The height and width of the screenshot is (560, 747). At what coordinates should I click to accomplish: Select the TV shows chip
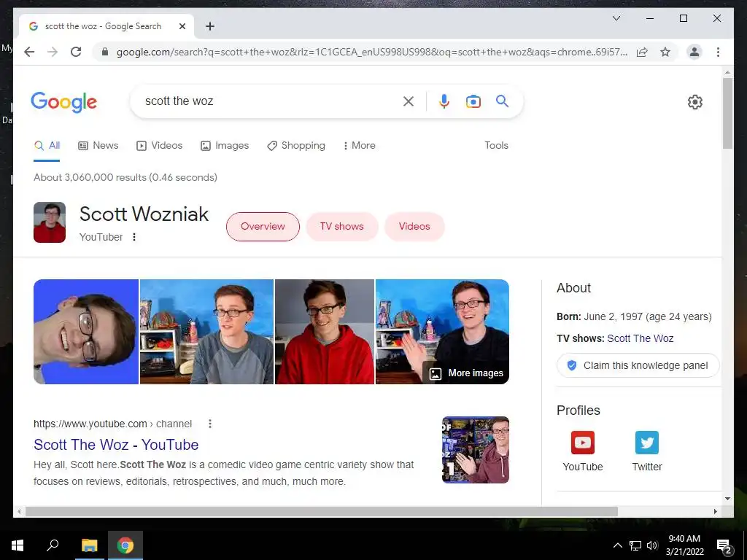tap(342, 226)
